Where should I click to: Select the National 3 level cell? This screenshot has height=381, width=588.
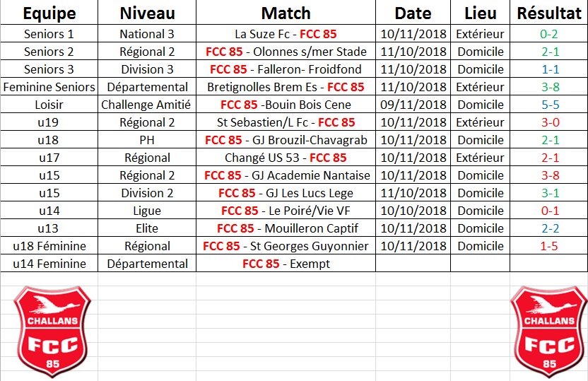coord(147,34)
